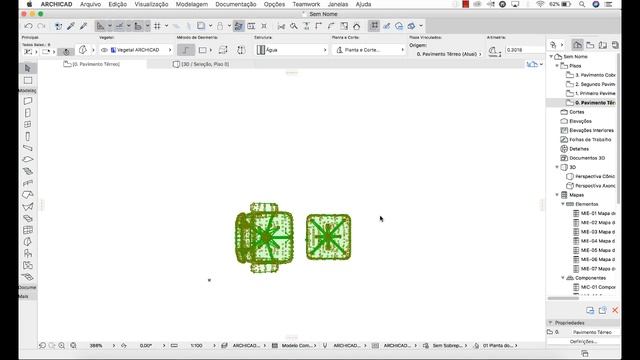
Task: Open the macOS Wi-Fi menu
Action: coord(540,4)
